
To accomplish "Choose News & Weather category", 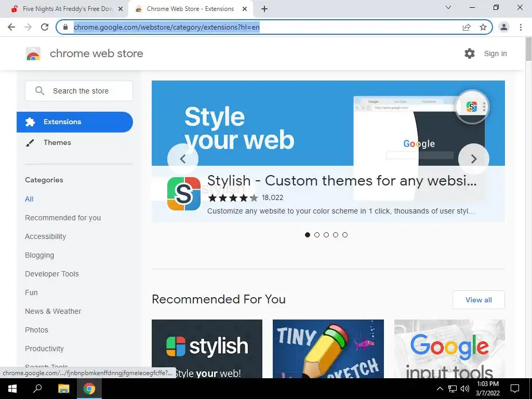I will pos(53,311).
